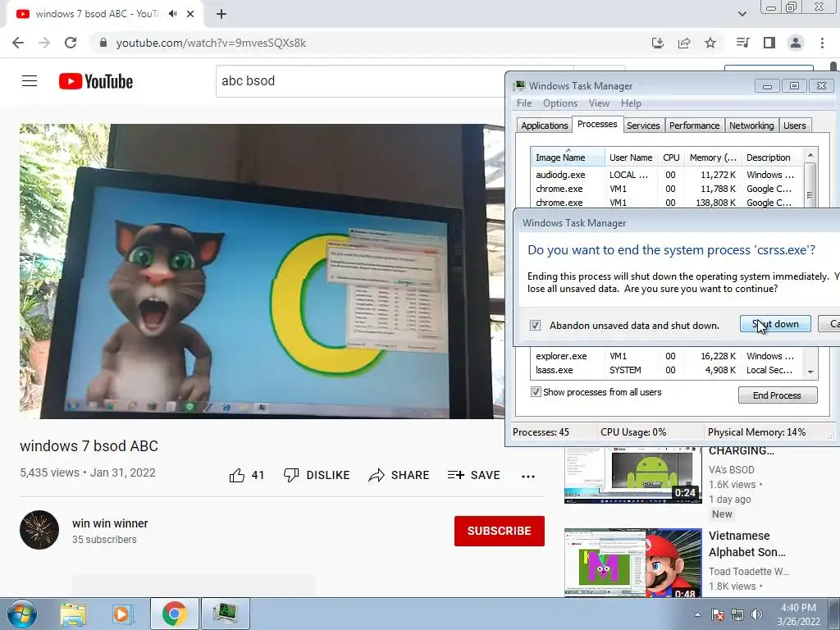Click the share page icon in Chrome toolbar
The image size is (840, 630).
click(x=684, y=43)
